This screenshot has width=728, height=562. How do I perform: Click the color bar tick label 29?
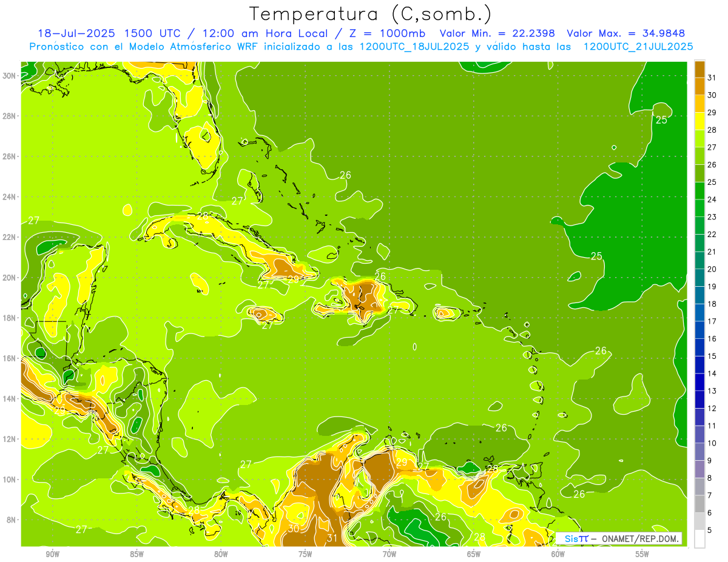pos(712,112)
